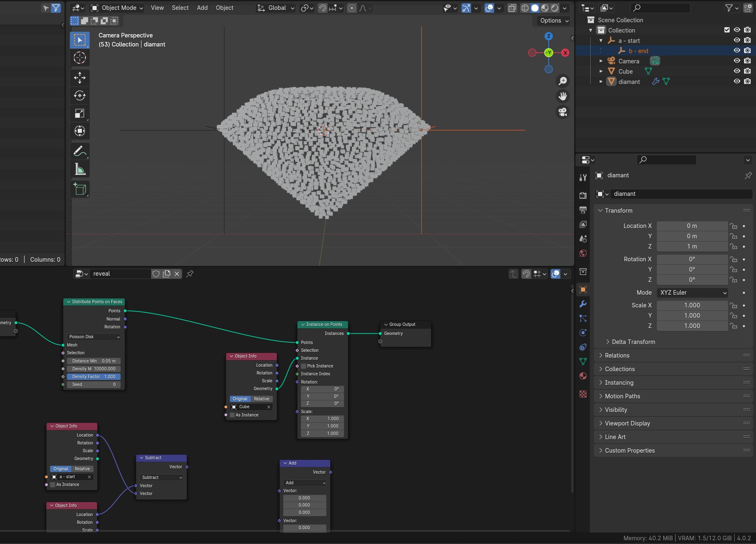Activate the Measure tool

point(79,169)
